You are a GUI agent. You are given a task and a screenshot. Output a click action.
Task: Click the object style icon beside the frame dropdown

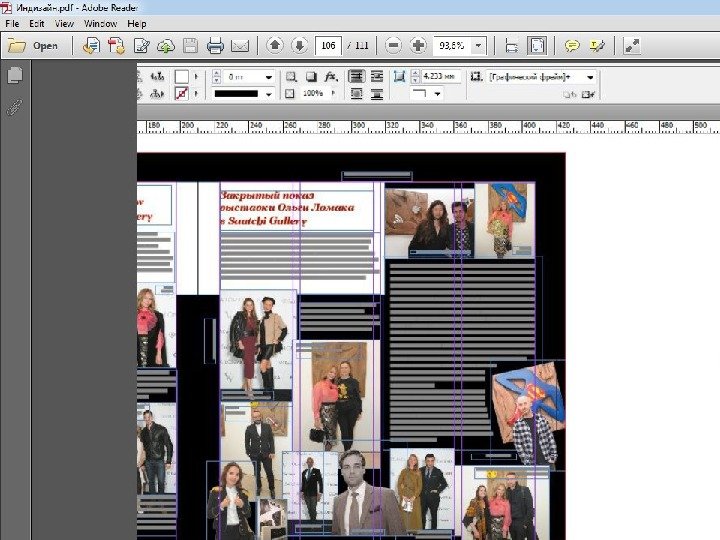tap(476, 77)
